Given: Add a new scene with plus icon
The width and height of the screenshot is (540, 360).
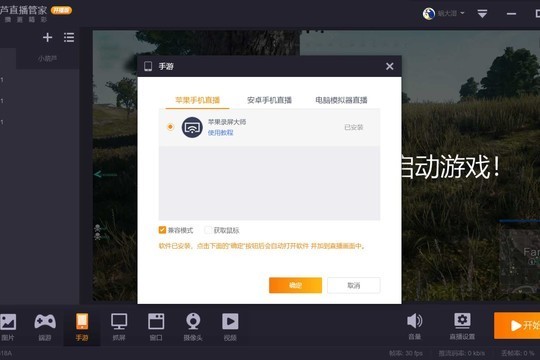Looking at the screenshot, I should click(x=48, y=37).
